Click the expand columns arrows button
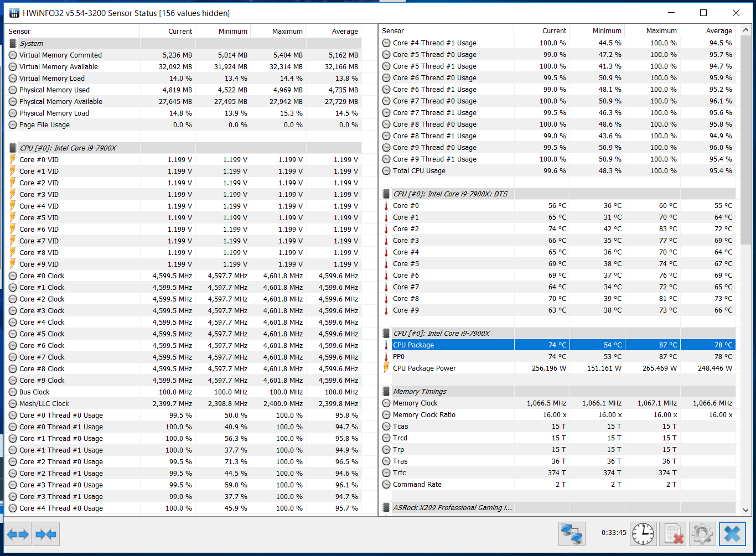Screen dimensions: 756x556 (18, 534)
